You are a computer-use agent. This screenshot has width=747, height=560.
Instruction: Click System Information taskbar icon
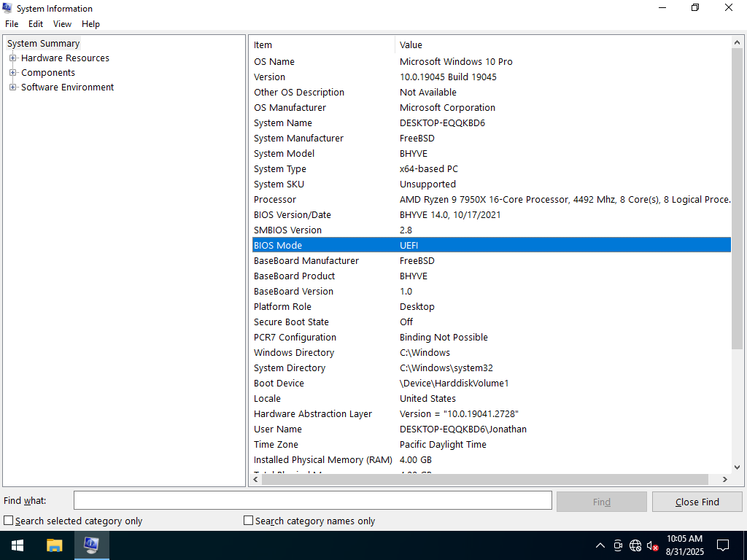91,545
